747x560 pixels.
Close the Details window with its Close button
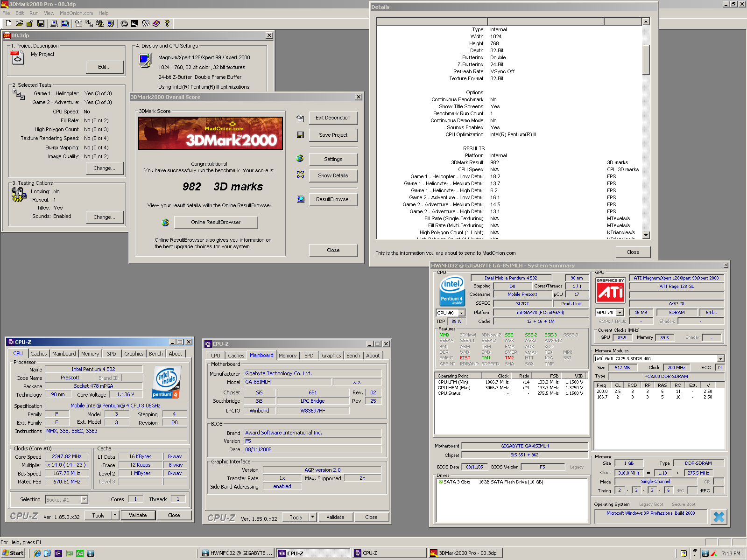[633, 252]
